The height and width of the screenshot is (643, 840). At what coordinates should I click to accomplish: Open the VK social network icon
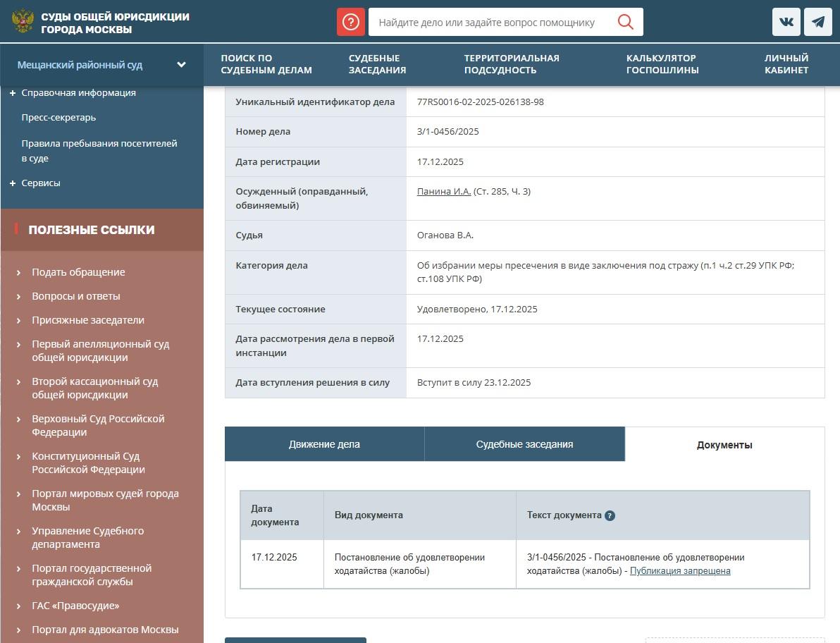coord(786,22)
